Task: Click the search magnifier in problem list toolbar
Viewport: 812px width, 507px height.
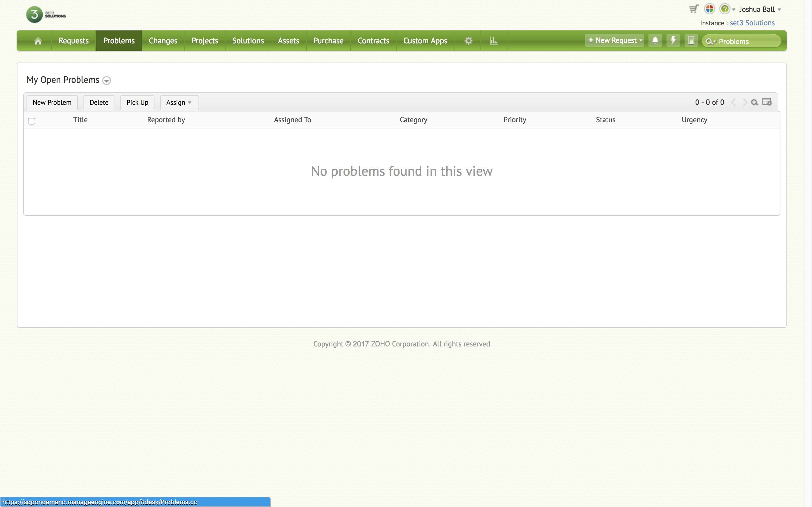Action: coord(754,103)
